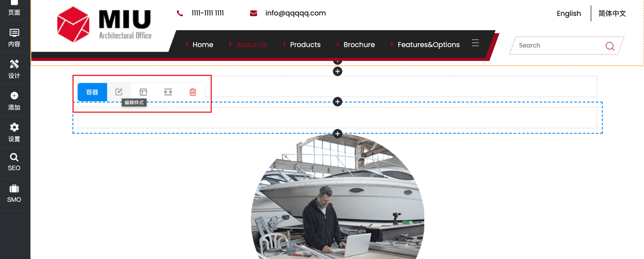Screen dimensions: 644x259
Task: Click the width adjust arrows icon
Action: click(x=168, y=92)
